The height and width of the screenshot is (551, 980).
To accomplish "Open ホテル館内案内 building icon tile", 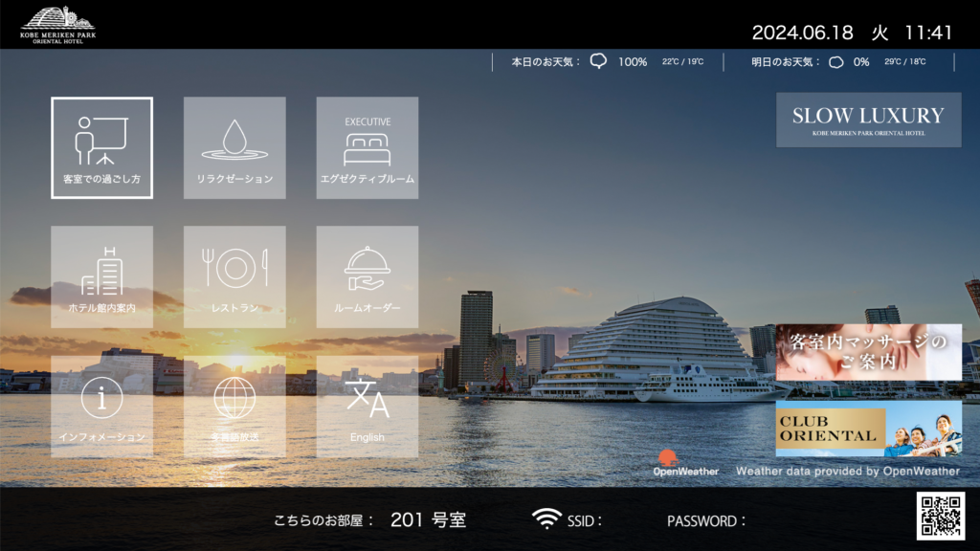I will pos(101,276).
